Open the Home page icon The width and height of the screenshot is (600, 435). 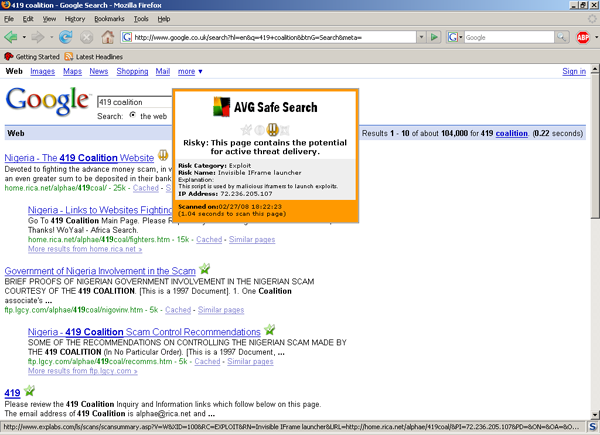[108, 37]
